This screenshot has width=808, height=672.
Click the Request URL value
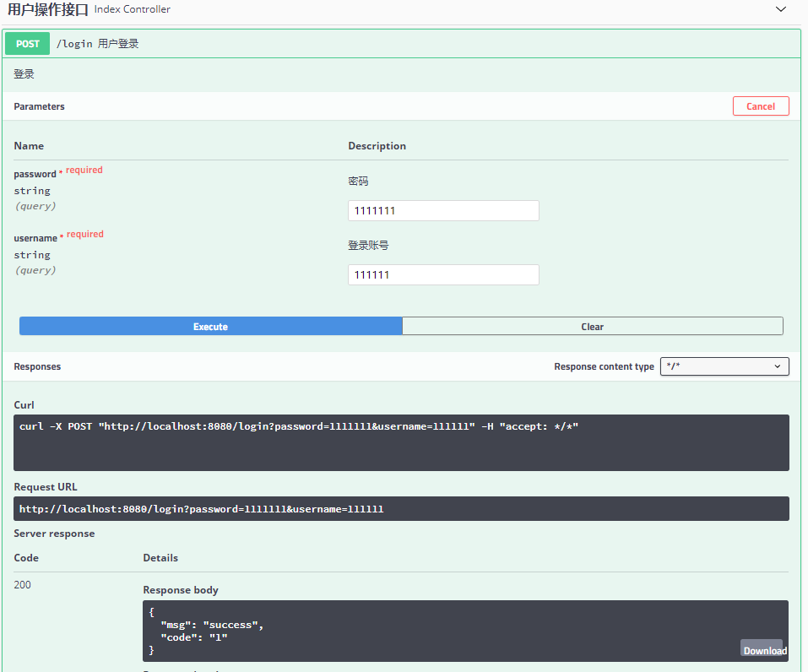tap(202, 509)
